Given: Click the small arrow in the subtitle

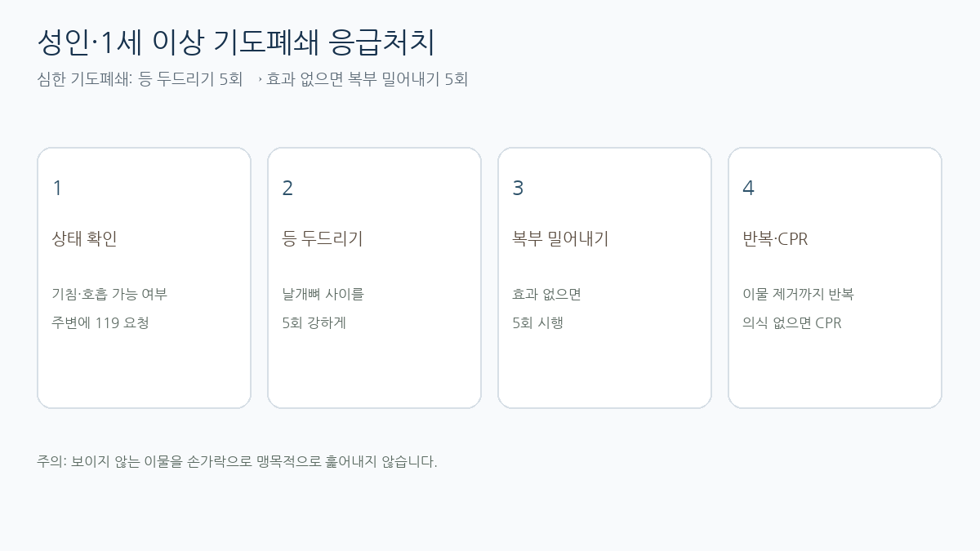Looking at the screenshot, I should click(x=260, y=80).
